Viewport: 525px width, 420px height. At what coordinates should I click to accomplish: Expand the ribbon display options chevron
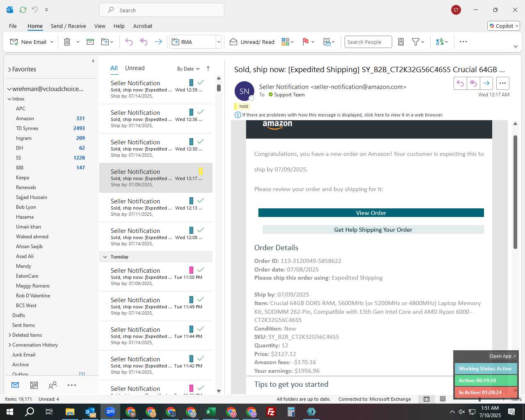pos(516,46)
